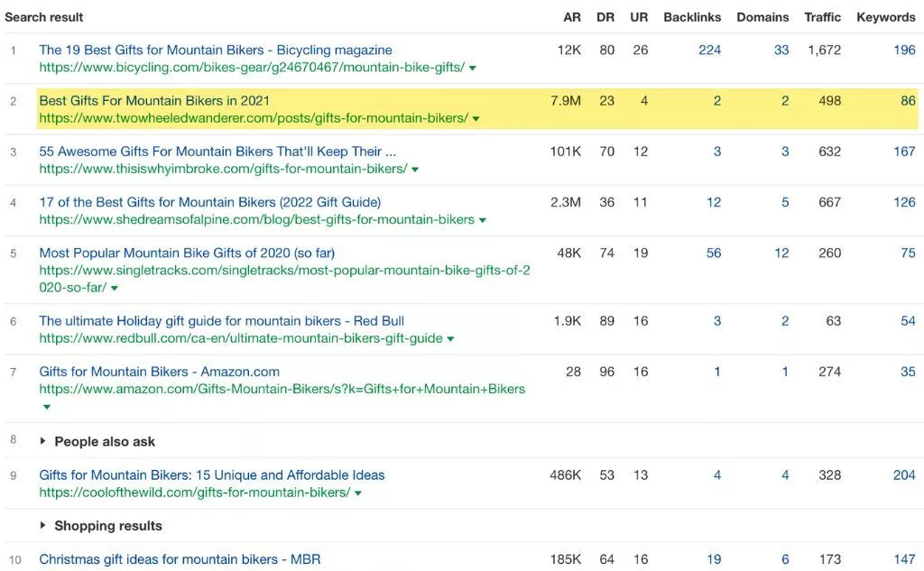The image size is (924, 571).
Task: Click the Backlinks column header
Action: 692,17
